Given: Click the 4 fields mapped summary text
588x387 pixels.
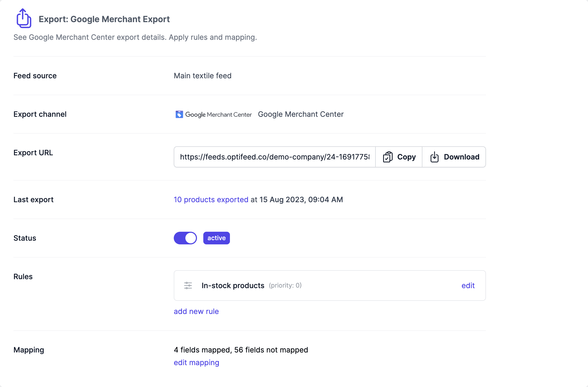Looking at the screenshot, I should tap(241, 350).
